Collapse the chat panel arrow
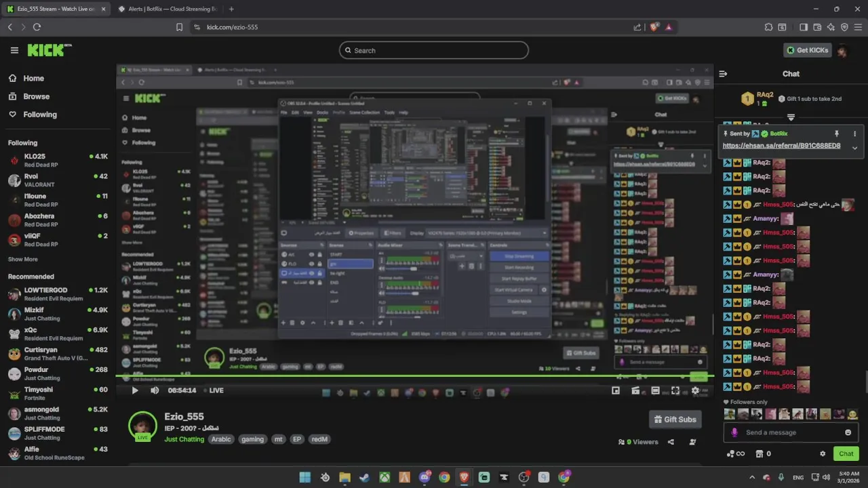The width and height of the screenshot is (868, 488). click(x=723, y=74)
